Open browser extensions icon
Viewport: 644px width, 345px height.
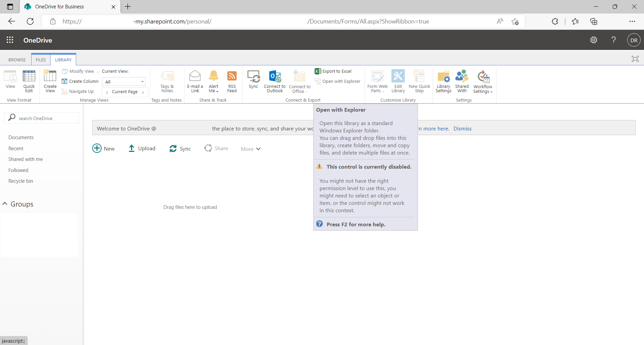(x=555, y=21)
